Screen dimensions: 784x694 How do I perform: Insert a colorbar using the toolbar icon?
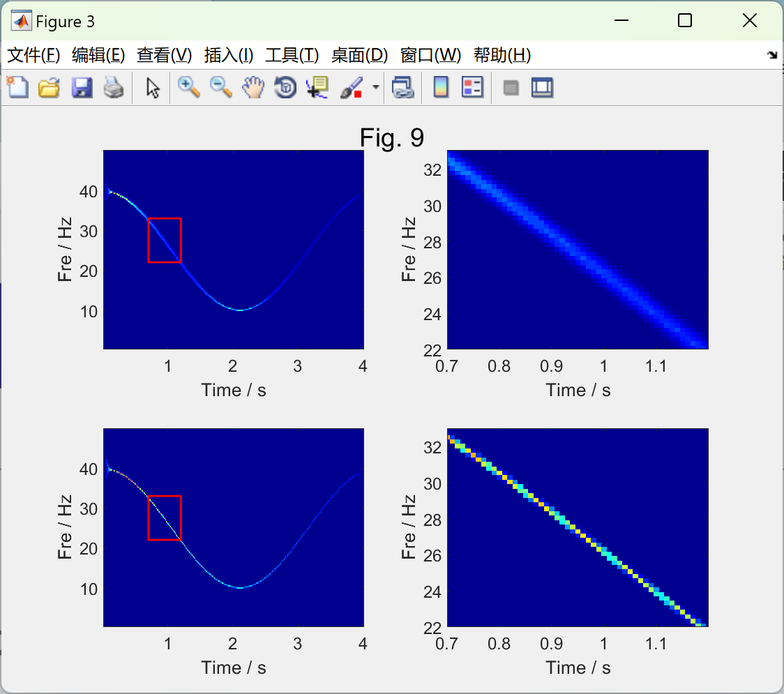point(441,87)
